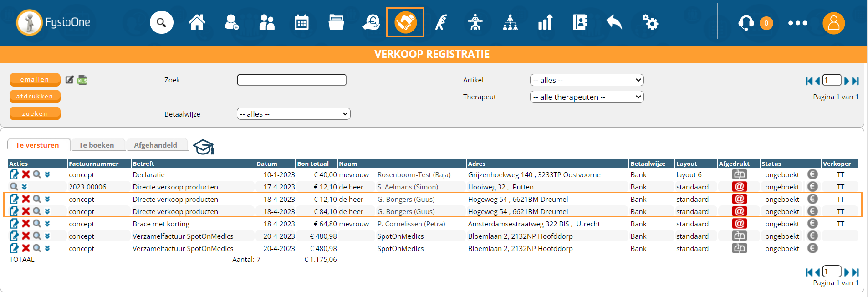
Task: Click the emailen button
Action: click(x=35, y=80)
